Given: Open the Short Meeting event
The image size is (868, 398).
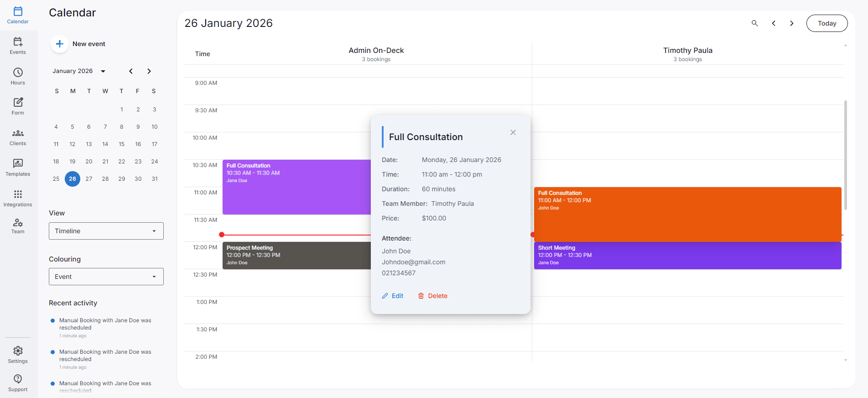Looking at the screenshot, I should [x=687, y=256].
